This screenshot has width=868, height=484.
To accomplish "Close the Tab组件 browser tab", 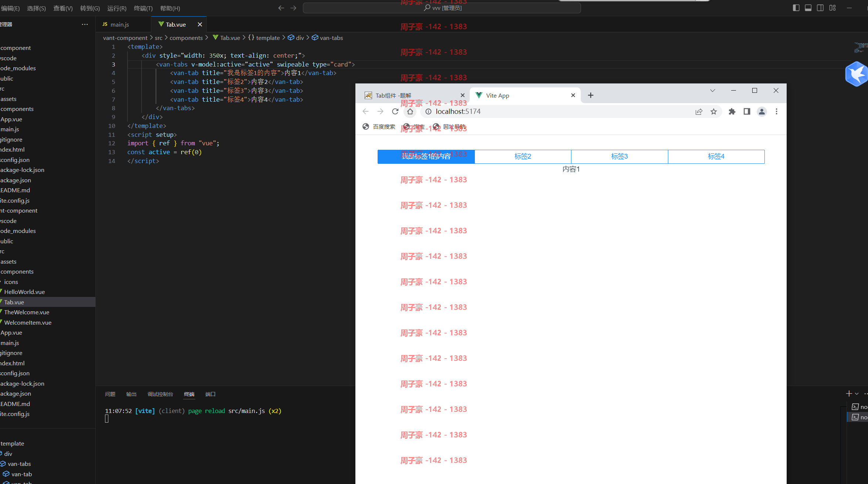I will pos(462,95).
